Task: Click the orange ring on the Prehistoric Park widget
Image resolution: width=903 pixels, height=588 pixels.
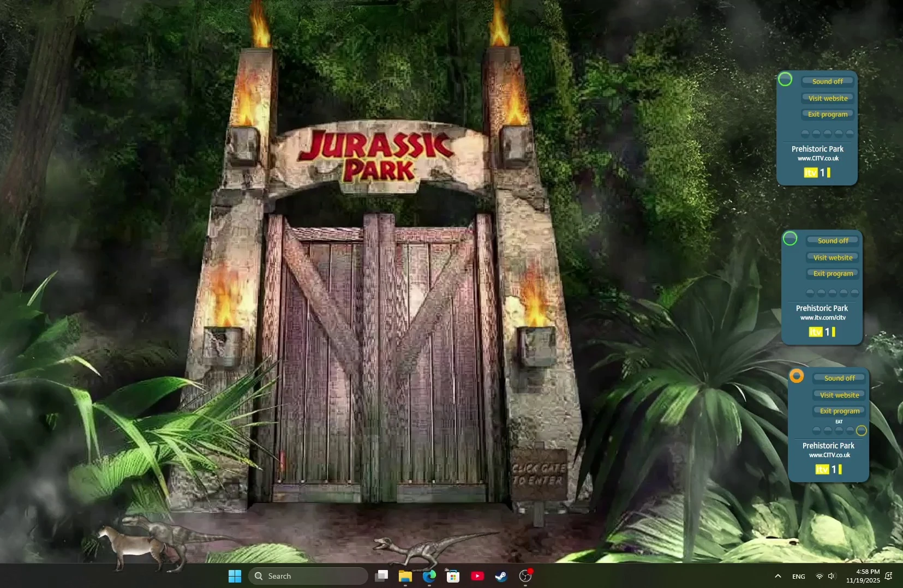Action: pos(797,376)
